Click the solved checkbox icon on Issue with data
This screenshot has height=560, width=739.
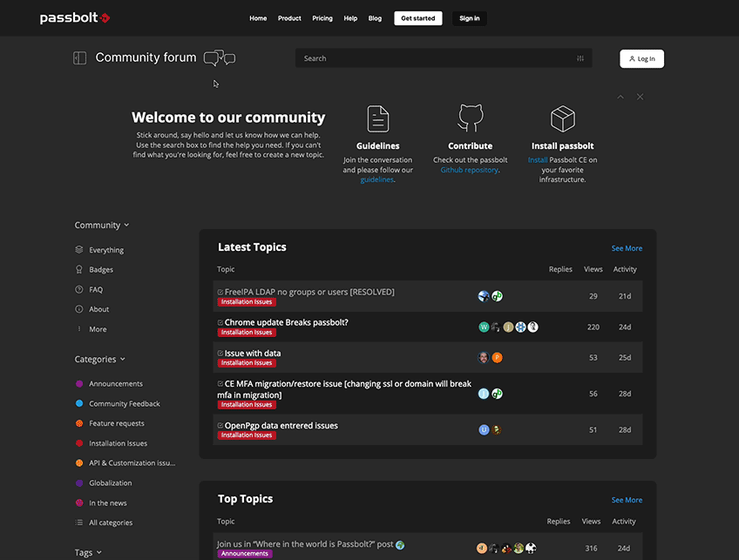pos(220,354)
